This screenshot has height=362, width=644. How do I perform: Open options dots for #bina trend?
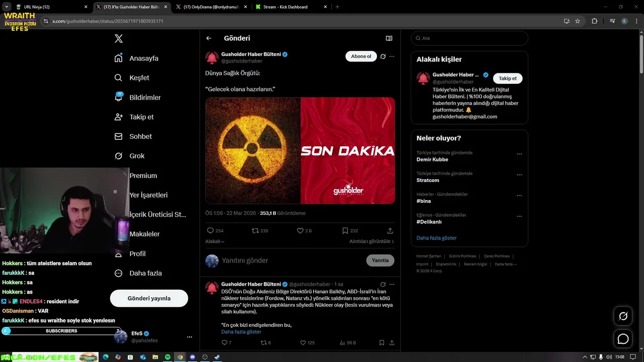(x=519, y=196)
